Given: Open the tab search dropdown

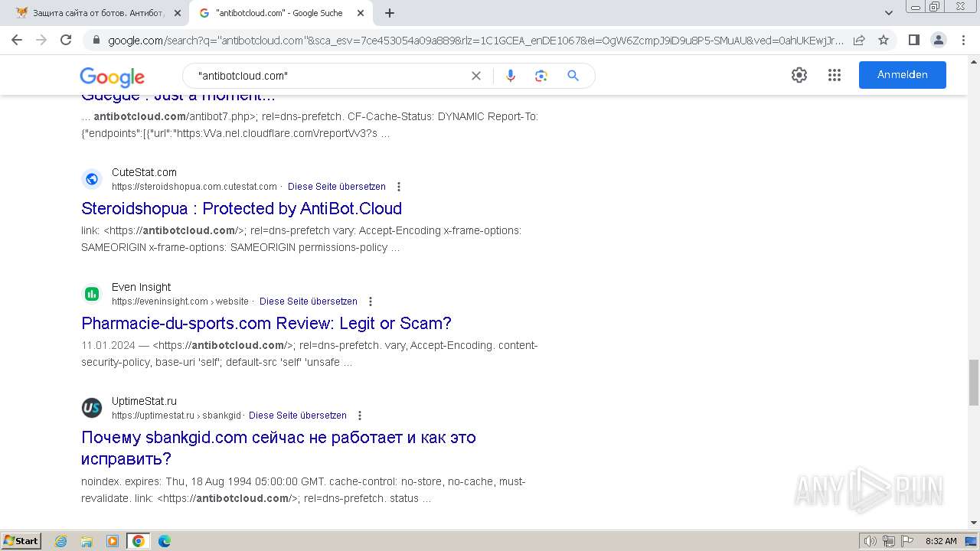Looking at the screenshot, I should (x=889, y=13).
